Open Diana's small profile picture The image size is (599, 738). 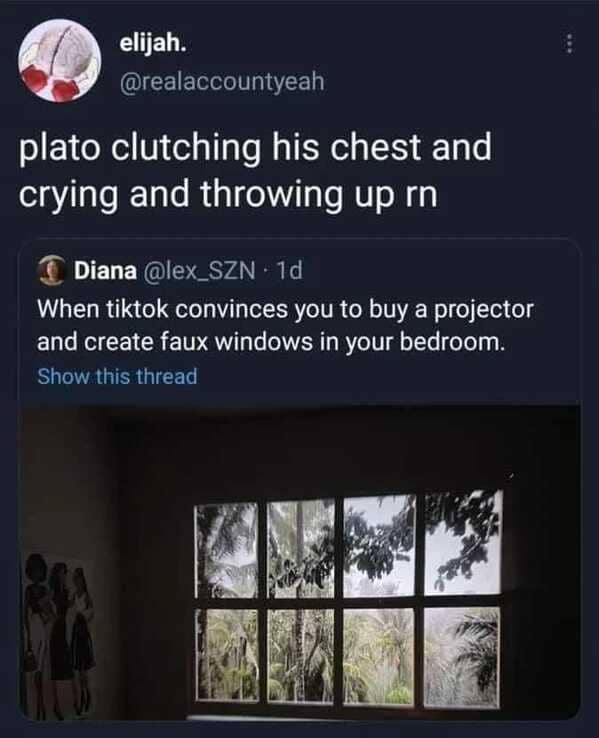pyautogui.click(x=52, y=270)
